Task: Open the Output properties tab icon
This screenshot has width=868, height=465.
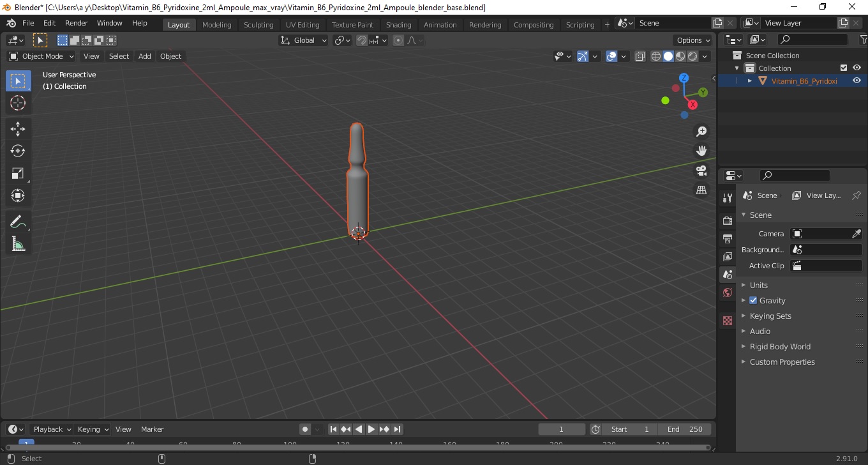Action: pos(728,238)
